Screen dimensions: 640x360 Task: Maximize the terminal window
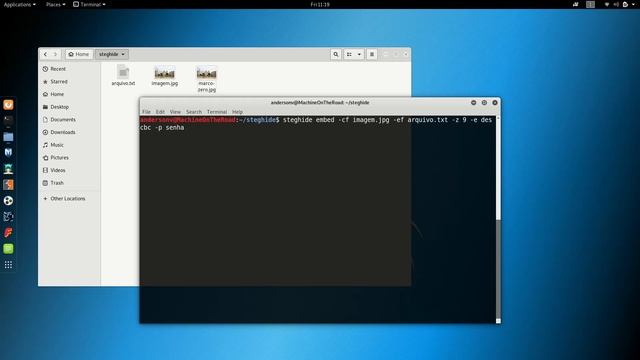(x=484, y=103)
